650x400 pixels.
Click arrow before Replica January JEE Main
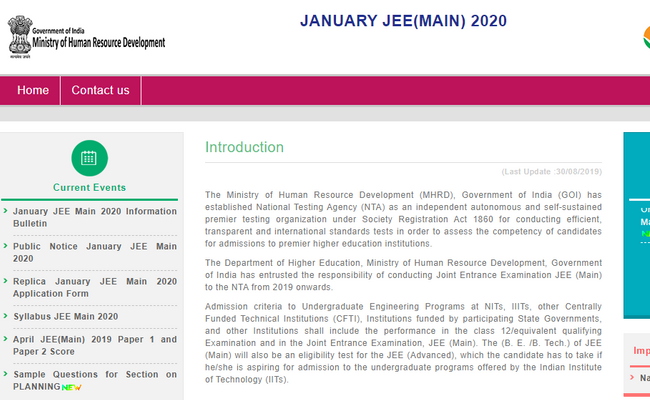6,282
